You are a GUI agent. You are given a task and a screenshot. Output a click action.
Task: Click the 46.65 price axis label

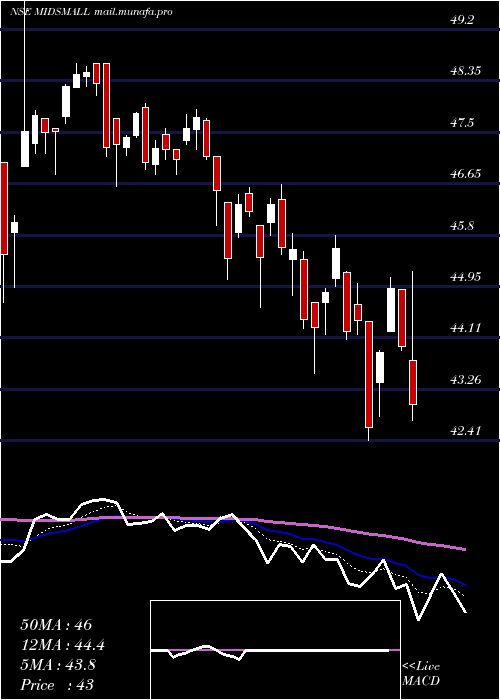pos(465,174)
